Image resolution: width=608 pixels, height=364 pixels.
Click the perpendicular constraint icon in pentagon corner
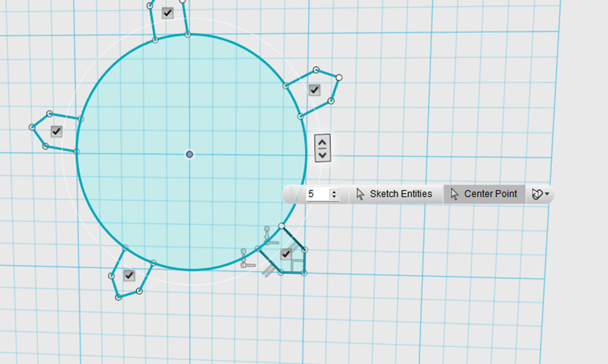[x=297, y=265]
